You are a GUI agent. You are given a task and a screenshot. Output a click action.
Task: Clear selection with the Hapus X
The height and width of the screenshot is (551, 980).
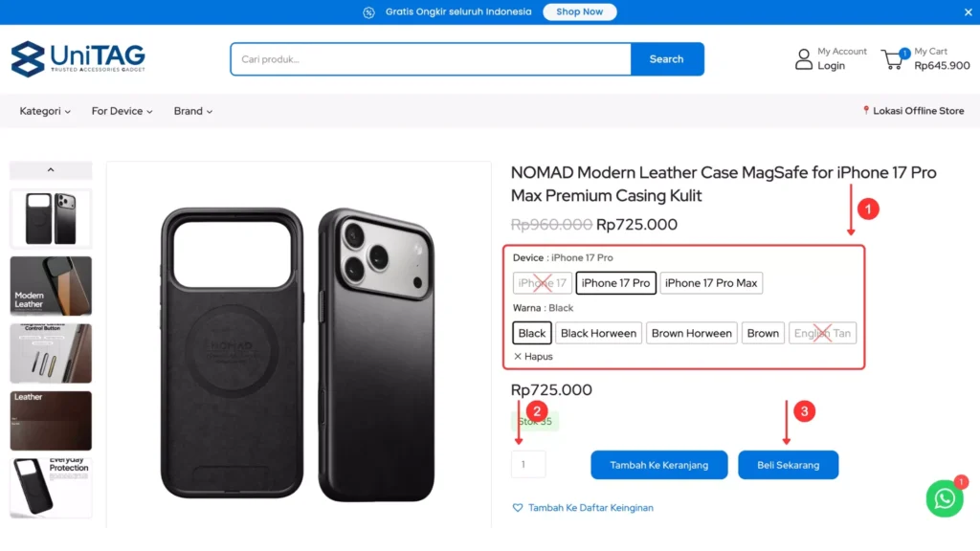518,357
